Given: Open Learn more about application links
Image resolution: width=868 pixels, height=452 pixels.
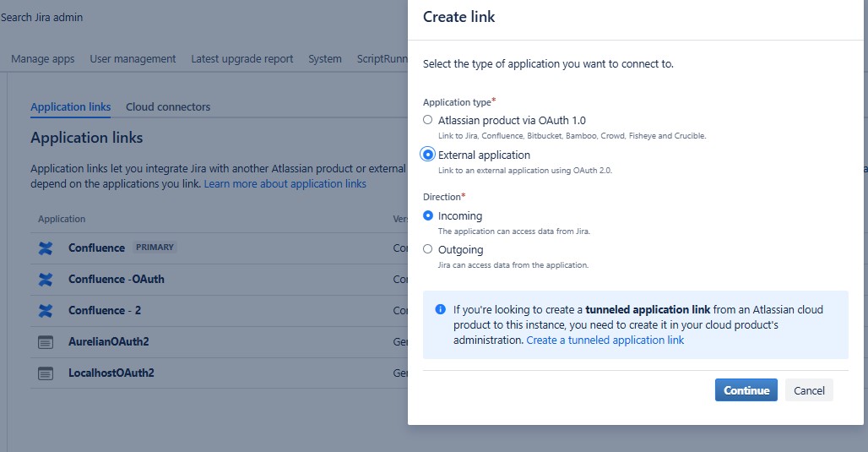Looking at the screenshot, I should pyautogui.click(x=285, y=184).
